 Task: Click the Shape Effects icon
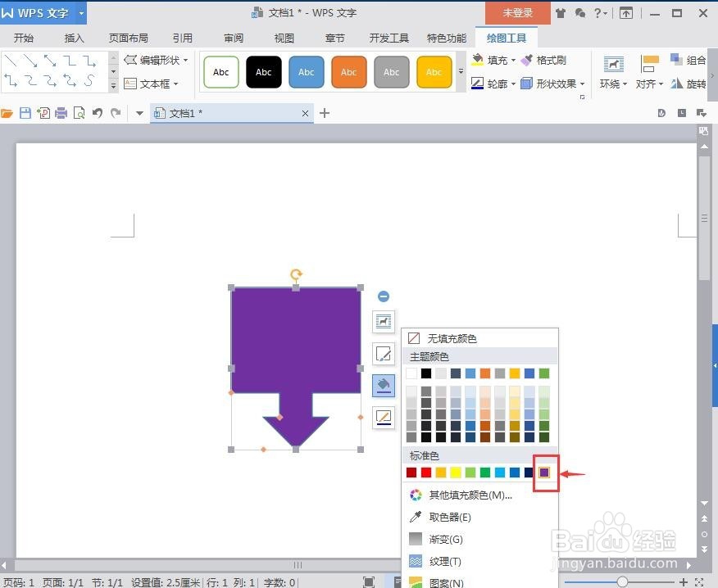(527, 84)
